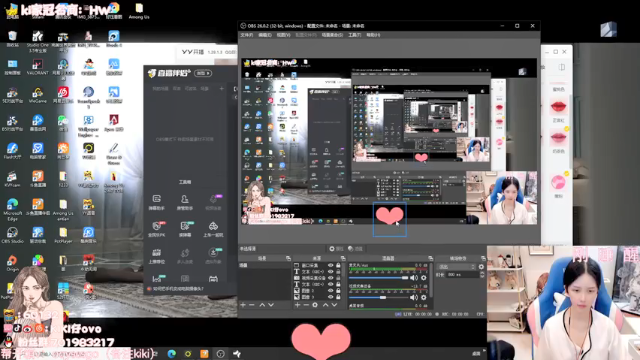Click the 属性 properties button above the docks
Viewport: 640px width, 360px height.
tap(336, 249)
